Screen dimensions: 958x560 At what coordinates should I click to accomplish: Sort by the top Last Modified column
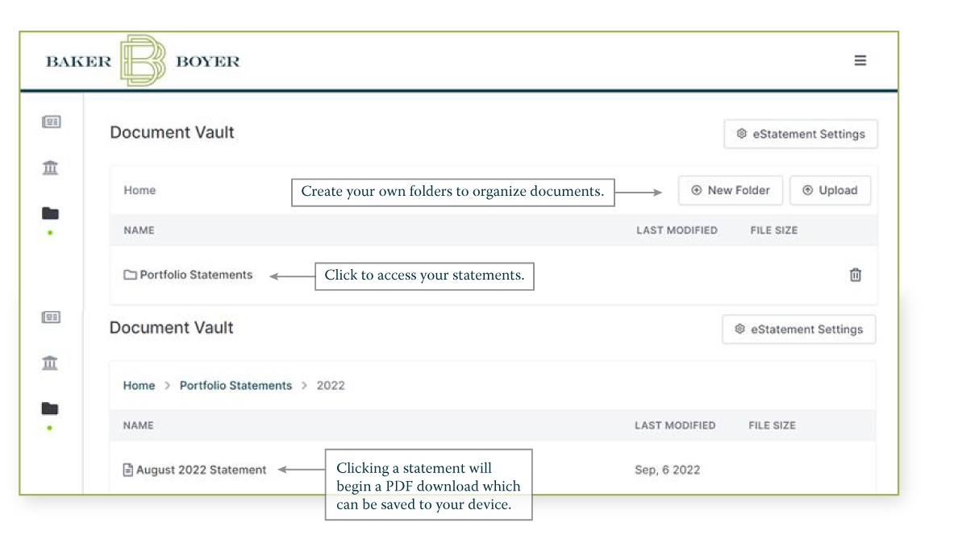(x=677, y=230)
